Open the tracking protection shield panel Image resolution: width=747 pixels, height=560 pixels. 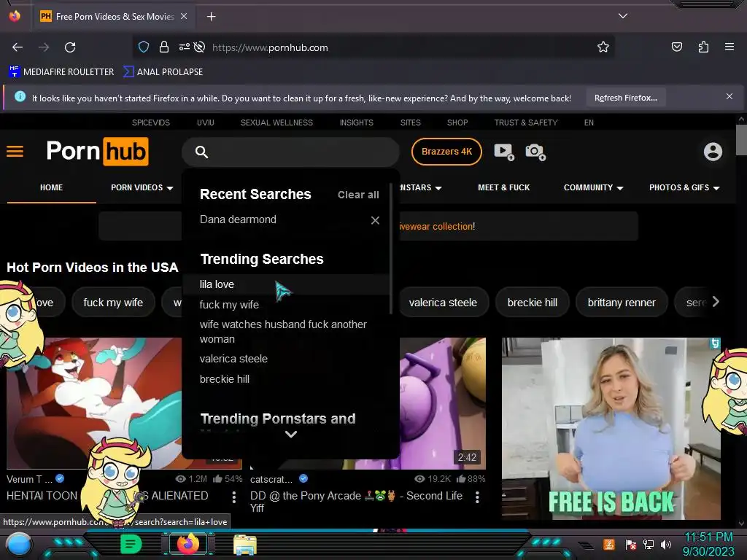pos(144,47)
